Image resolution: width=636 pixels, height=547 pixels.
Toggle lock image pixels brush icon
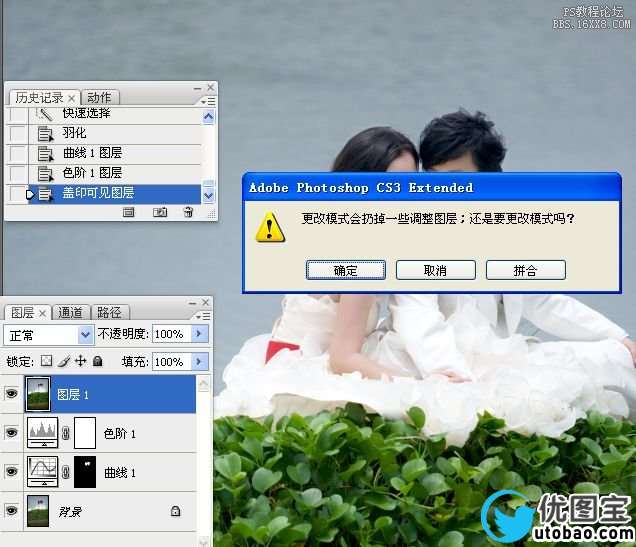pyautogui.click(x=64, y=361)
